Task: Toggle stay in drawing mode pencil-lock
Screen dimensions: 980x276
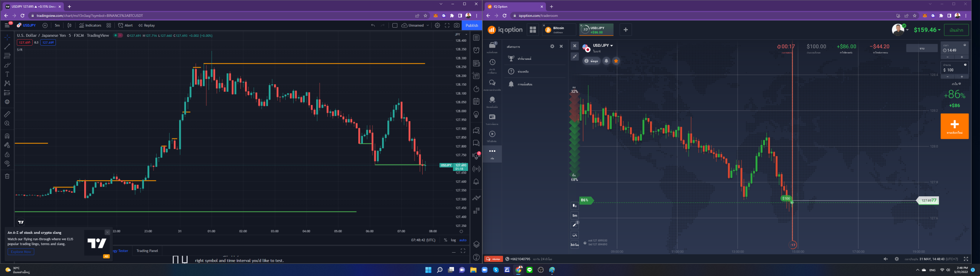Action: 7,145
